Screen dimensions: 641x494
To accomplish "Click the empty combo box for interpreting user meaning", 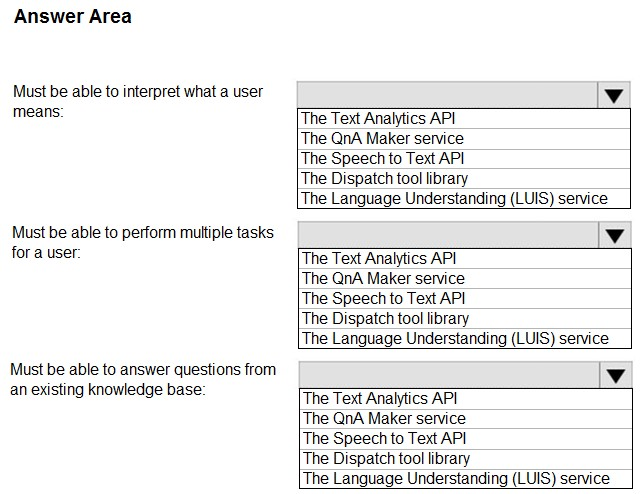I will 447,95.
